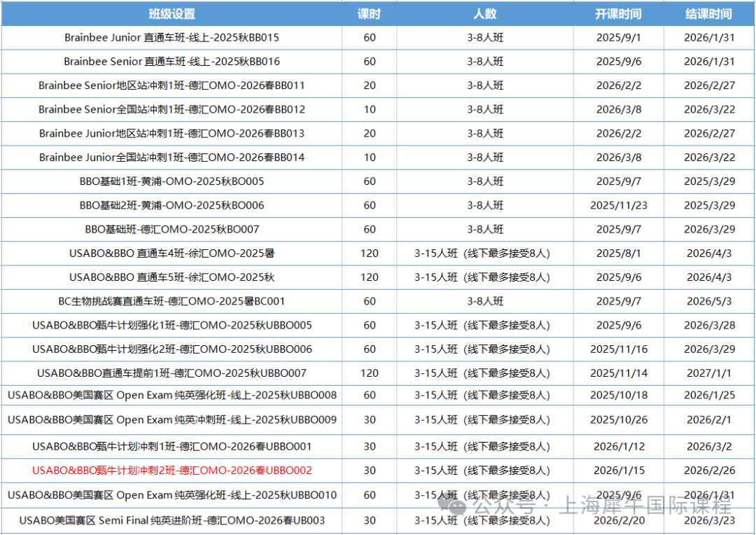
Task: Click the 20 hours cell in BB011 row
Action: click(370, 85)
